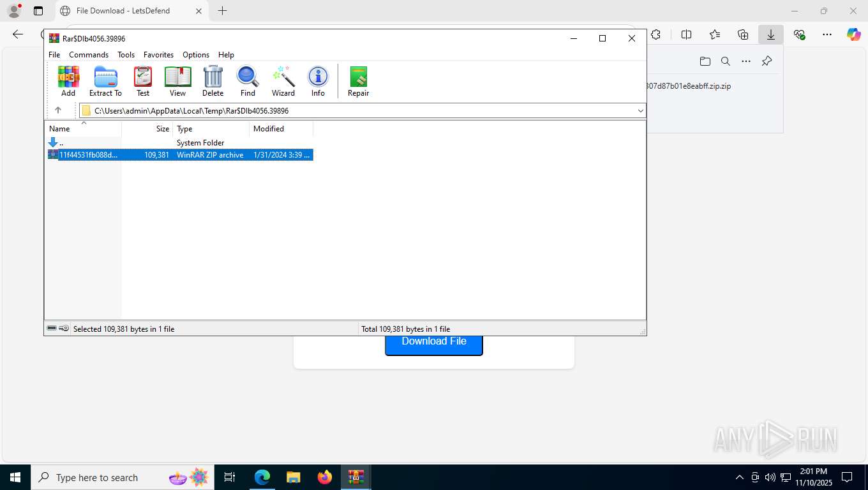The image size is (868, 490).
Task: Sort by Name column header
Action: (83, 129)
